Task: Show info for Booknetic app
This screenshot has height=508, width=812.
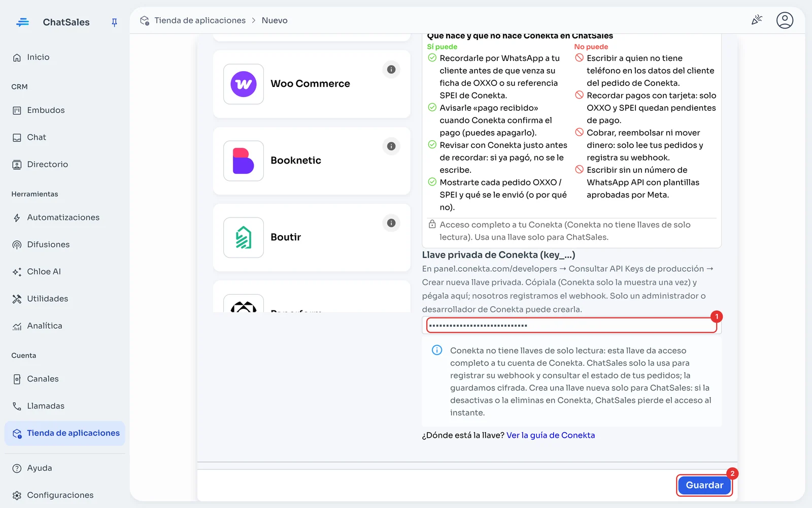Action: [391, 146]
